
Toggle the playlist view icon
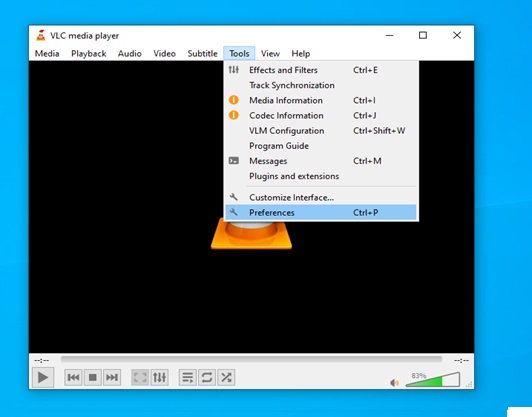click(x=188, y=377)
